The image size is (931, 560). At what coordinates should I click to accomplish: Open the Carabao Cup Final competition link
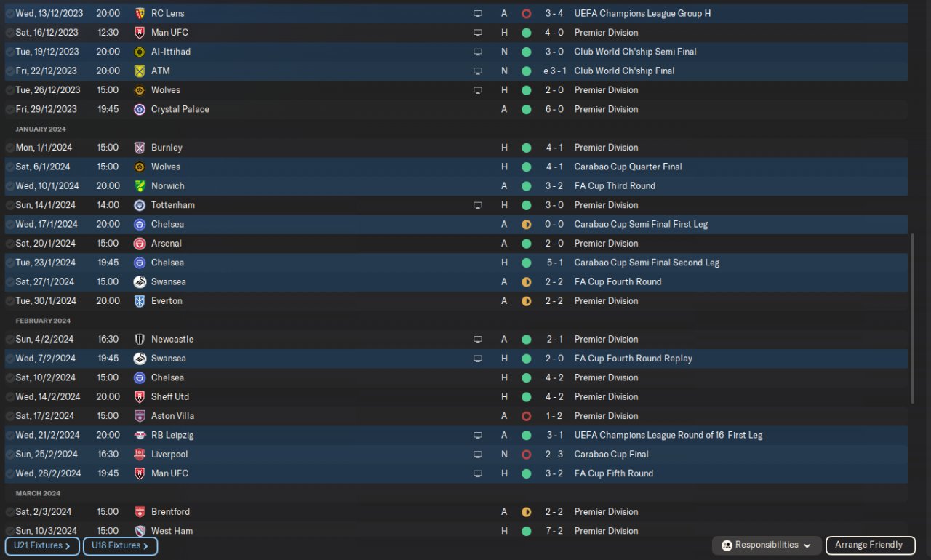(611, 455)
